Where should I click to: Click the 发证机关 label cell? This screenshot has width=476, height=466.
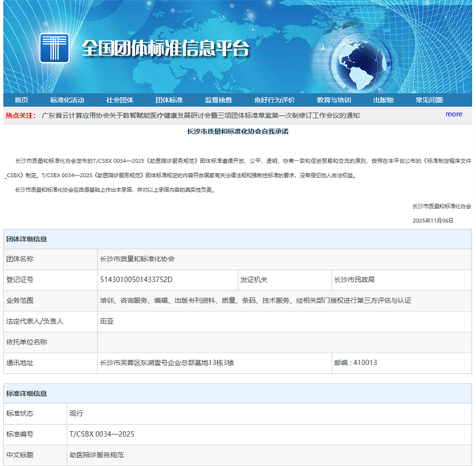pyautogui.click(x=285, y=279)
